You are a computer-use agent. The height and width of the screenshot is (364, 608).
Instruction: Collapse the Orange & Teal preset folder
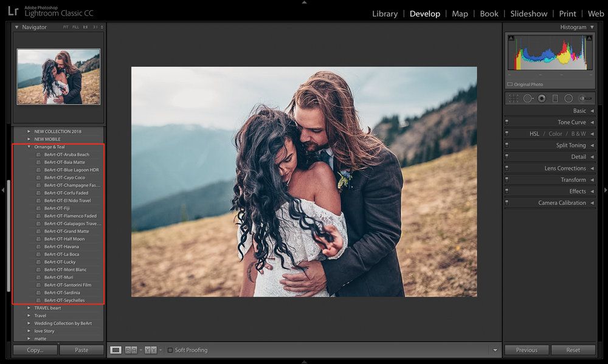(x=29, y=147)
